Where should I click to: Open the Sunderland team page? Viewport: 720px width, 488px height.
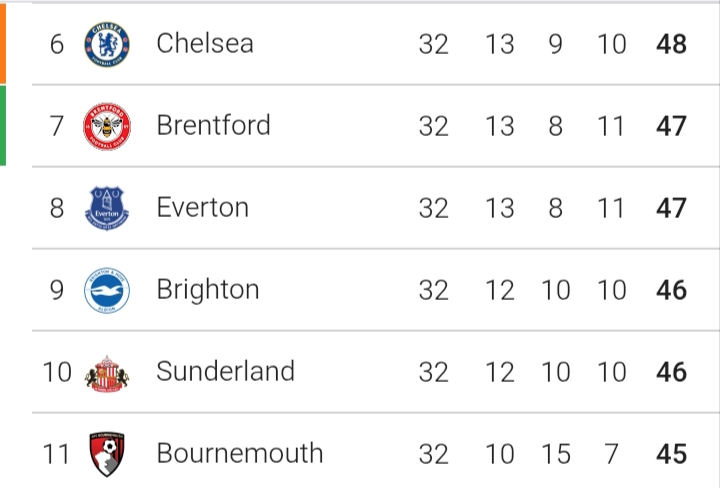pos(225,371)
